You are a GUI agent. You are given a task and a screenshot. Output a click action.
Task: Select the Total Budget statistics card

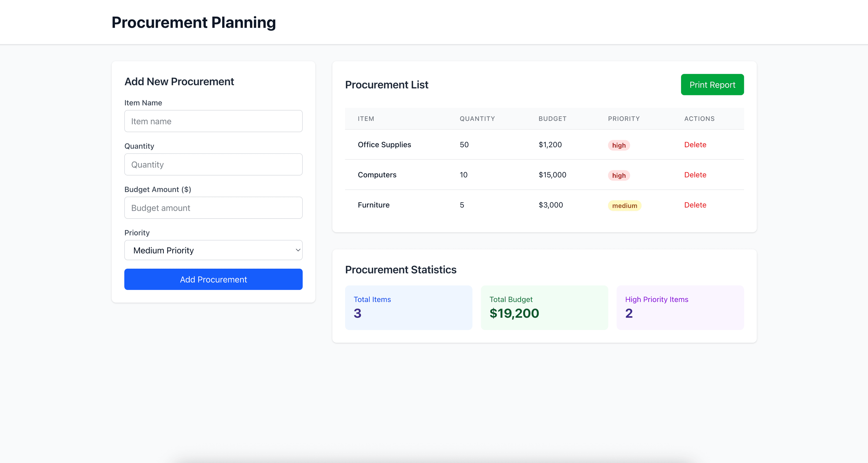click(x=544, y=308)
